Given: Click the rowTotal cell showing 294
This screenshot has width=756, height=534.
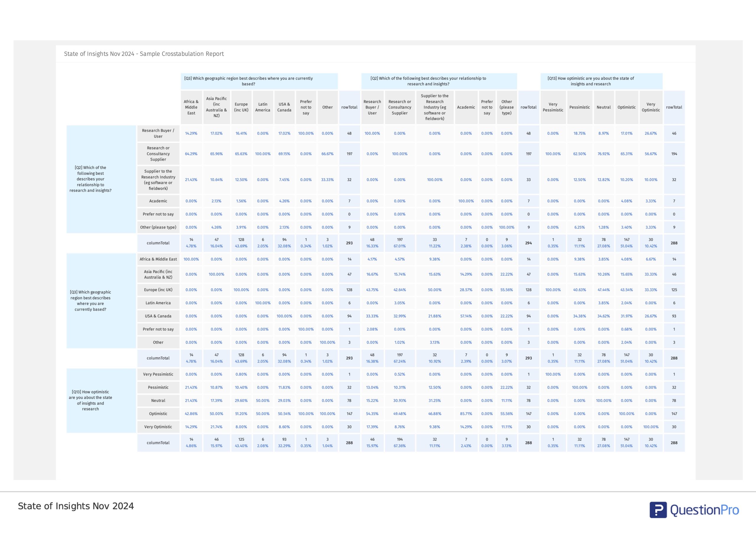Looking at the screenshot, I should (x=529, y=243).
